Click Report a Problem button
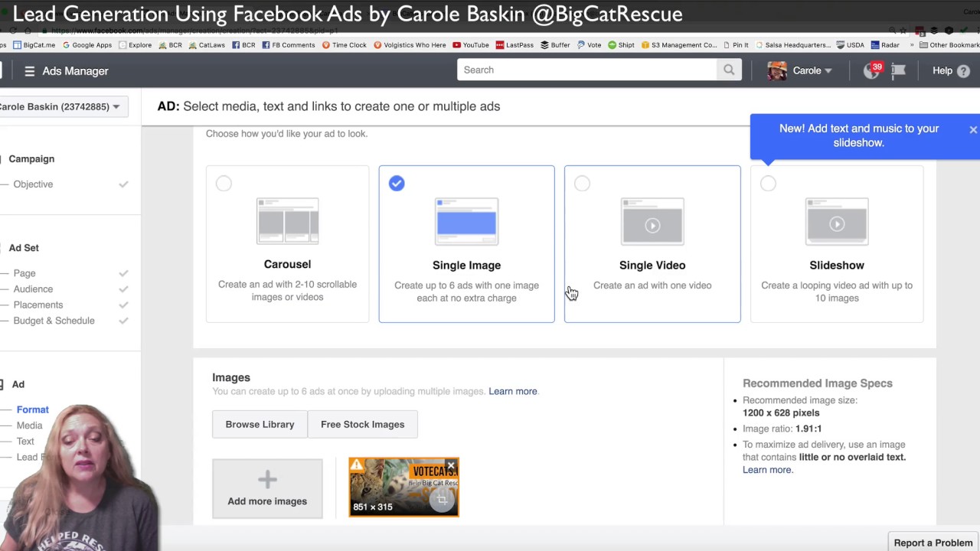 point(933,543)
